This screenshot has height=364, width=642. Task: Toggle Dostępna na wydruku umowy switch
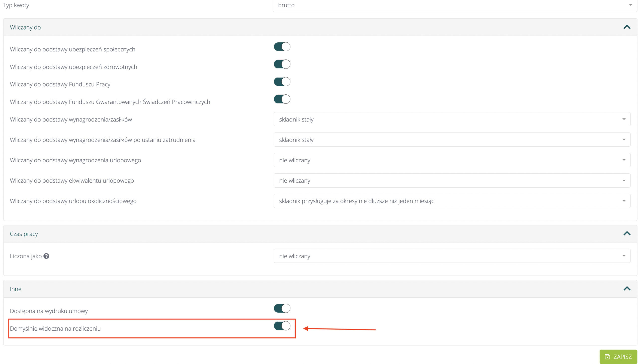point(282,308)
